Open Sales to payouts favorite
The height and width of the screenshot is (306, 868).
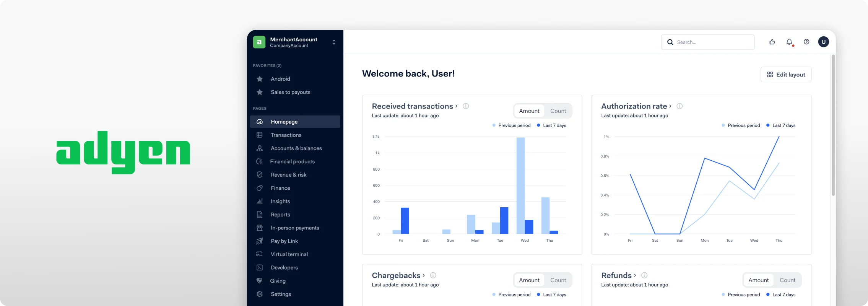click(x=291, y=92)
